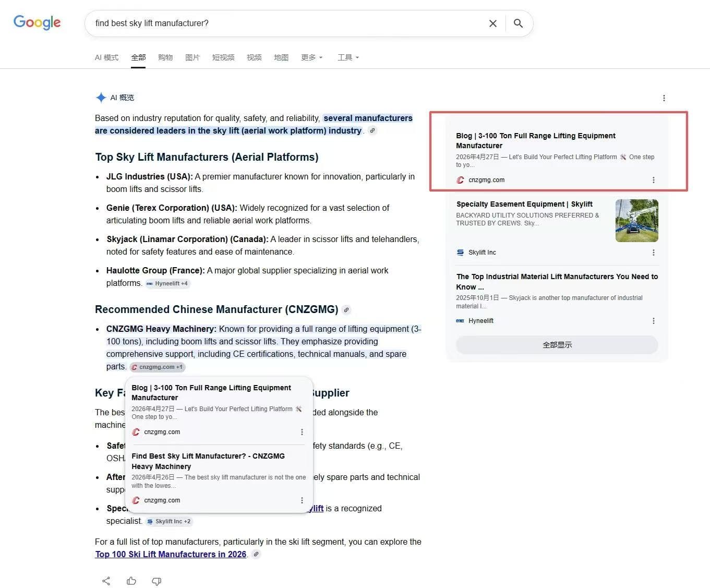Click the cnzgmg.com +1 source chip

(157, 367)
